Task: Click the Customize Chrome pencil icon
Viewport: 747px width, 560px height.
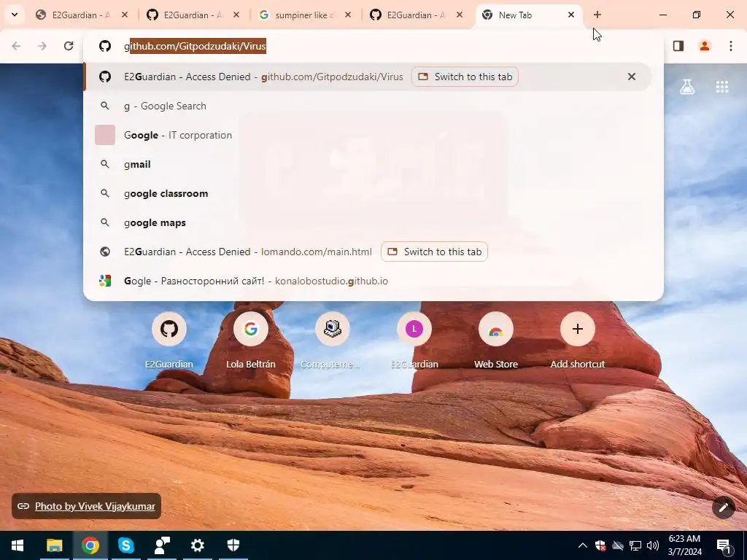Action: pyautogui.click(x=723, y=507)
